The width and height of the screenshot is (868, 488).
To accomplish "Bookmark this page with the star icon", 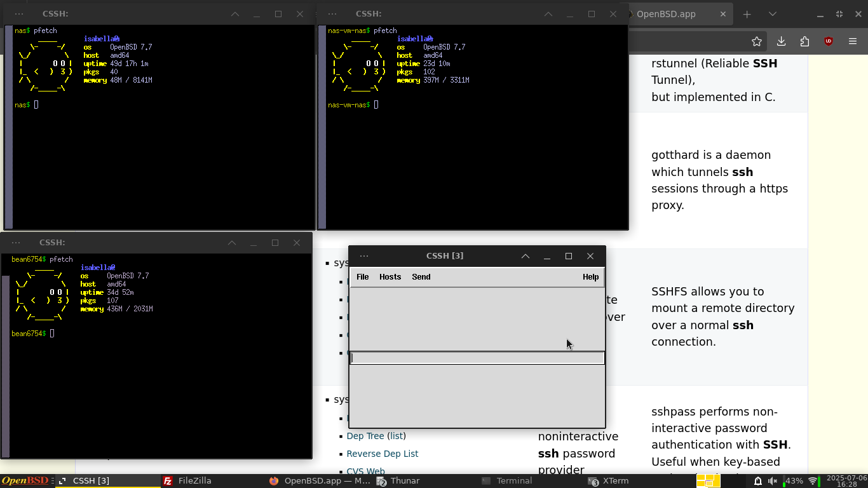I will coord(756,41).
